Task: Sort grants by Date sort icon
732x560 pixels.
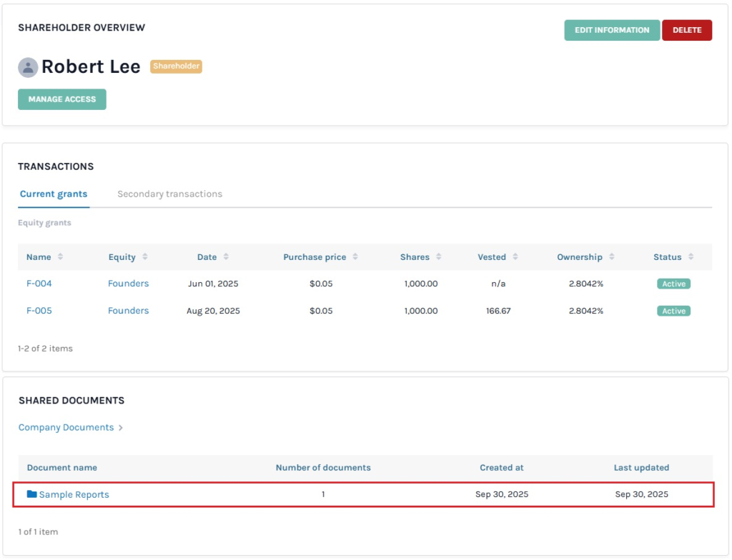Action: [226, 257]
